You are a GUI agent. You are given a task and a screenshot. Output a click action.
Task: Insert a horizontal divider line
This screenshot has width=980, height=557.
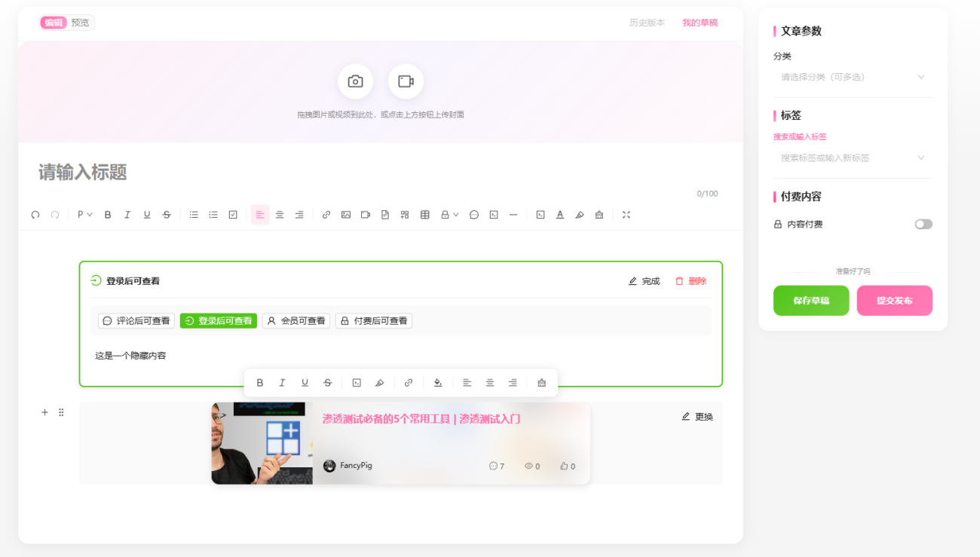513,215
